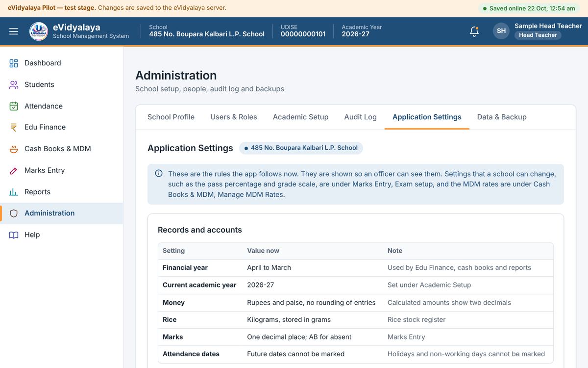
Task: Click the Sample Head Teacher name
Action: 548,26
